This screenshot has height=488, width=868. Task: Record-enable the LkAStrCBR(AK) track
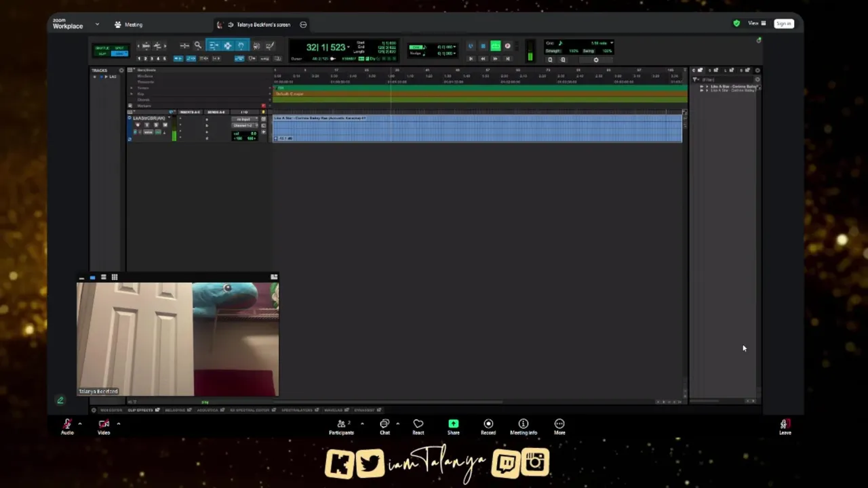(x=138, y=125)
